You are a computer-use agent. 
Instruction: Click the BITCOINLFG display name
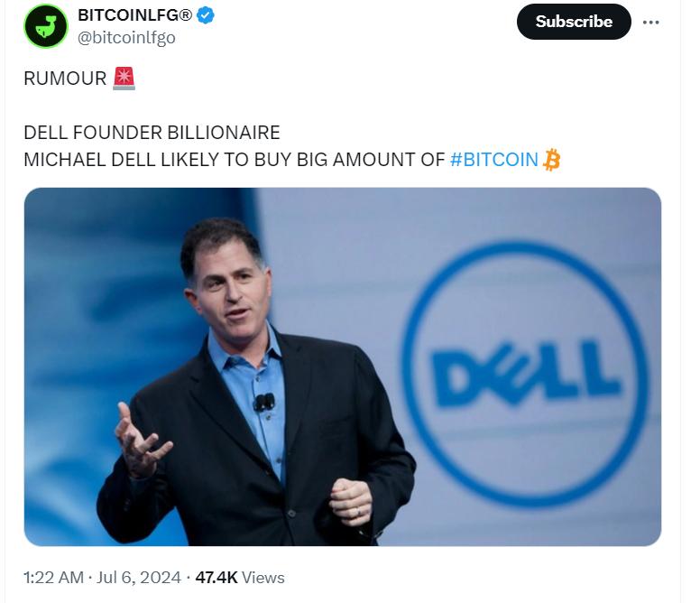point(129,15)
